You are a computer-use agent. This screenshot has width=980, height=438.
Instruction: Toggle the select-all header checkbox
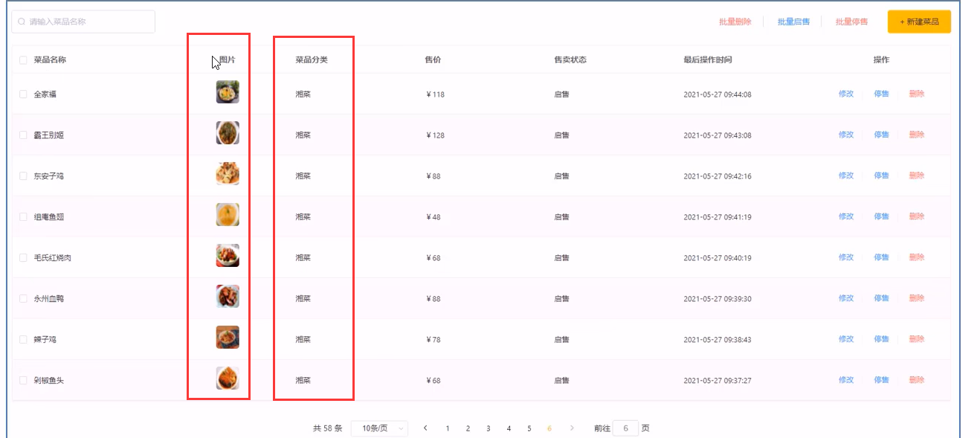23,59
